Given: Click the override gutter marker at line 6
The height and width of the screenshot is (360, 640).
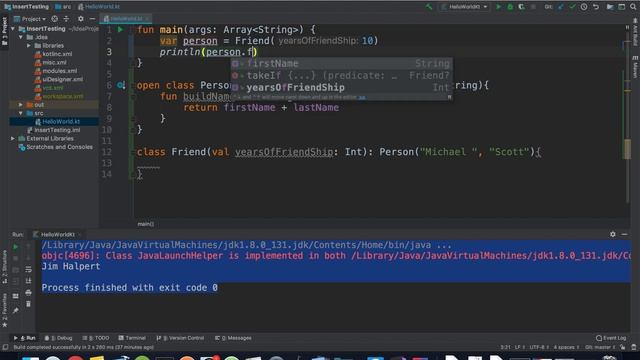Looking at the screenshot, I should tap(121, 85).
